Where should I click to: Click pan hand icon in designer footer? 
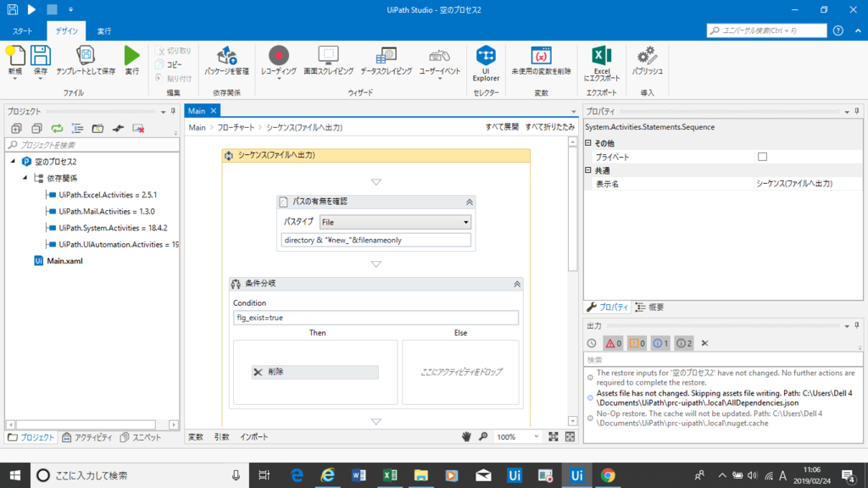coord(466,436)
